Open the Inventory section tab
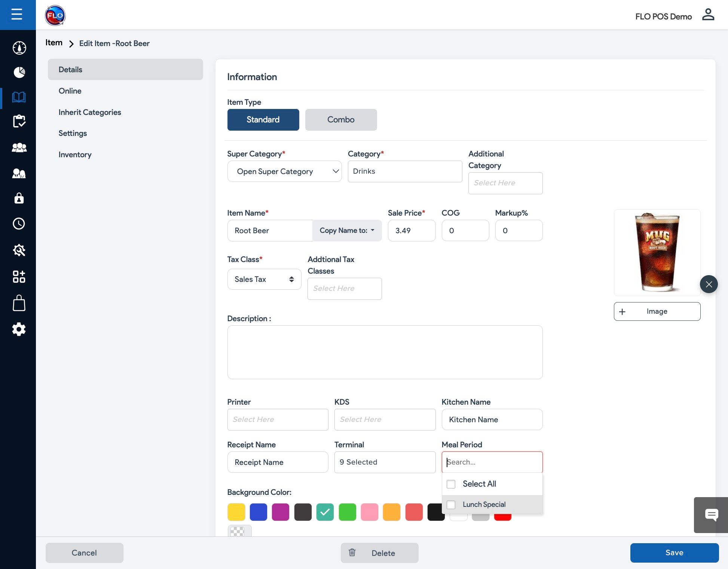The width and height of the screenshot is (728, 569). [x=75, y=155]
